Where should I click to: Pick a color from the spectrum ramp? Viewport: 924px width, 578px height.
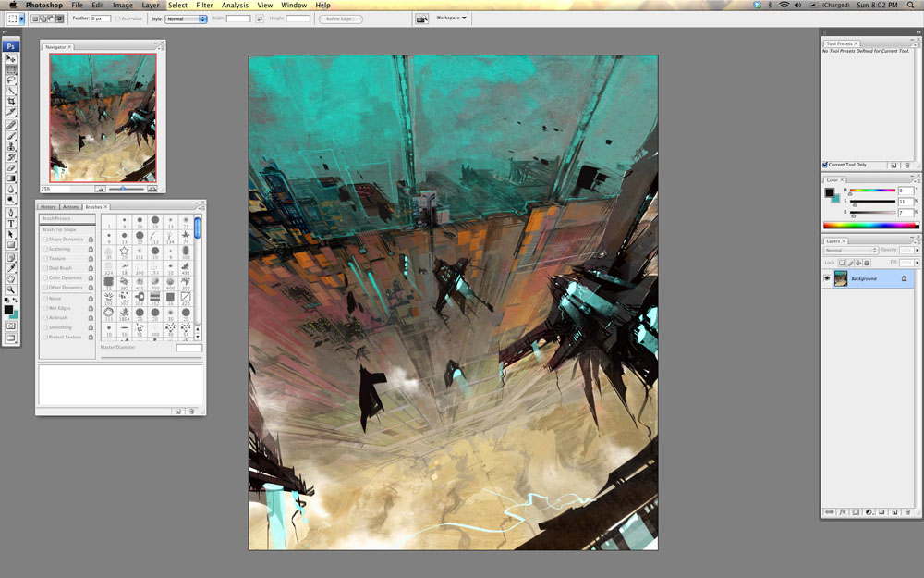tap(871, 226)
